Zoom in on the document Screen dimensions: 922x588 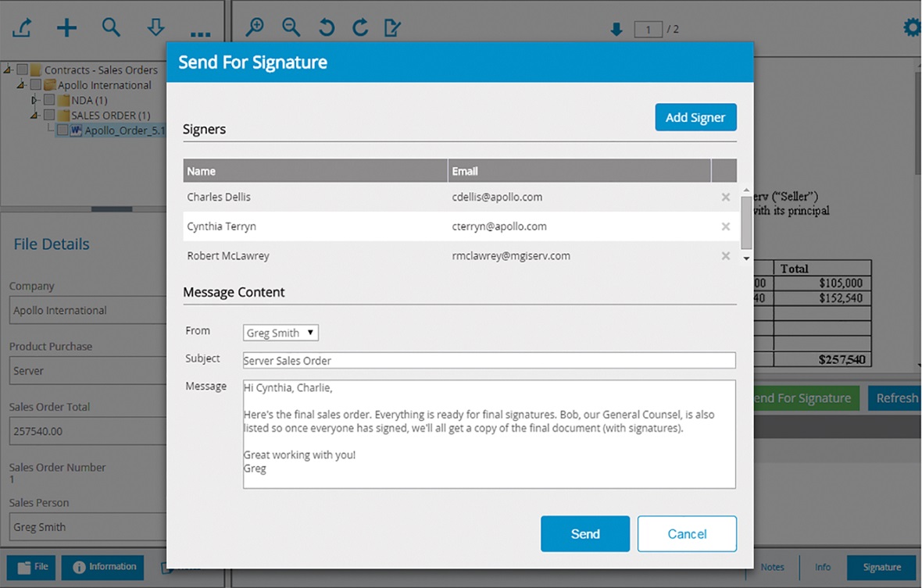(x=254, y=27)
